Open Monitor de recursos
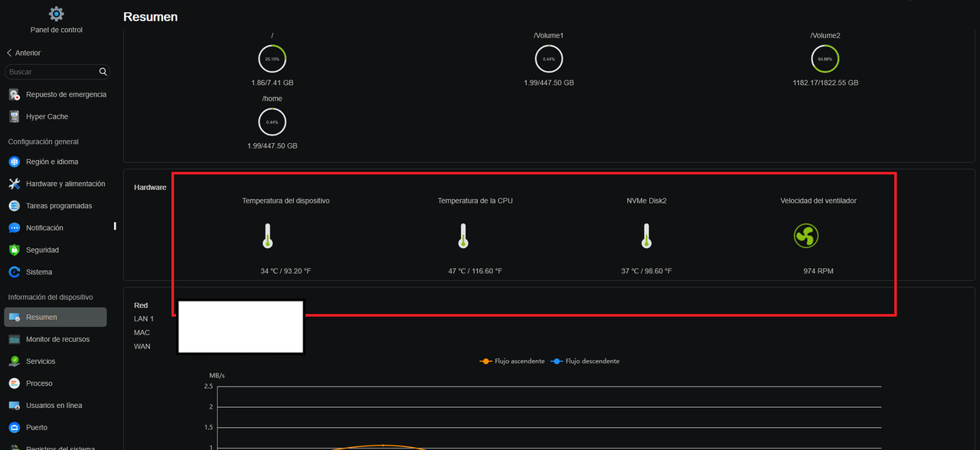This screenshot has height=450, width=980. tap(55, 339)
